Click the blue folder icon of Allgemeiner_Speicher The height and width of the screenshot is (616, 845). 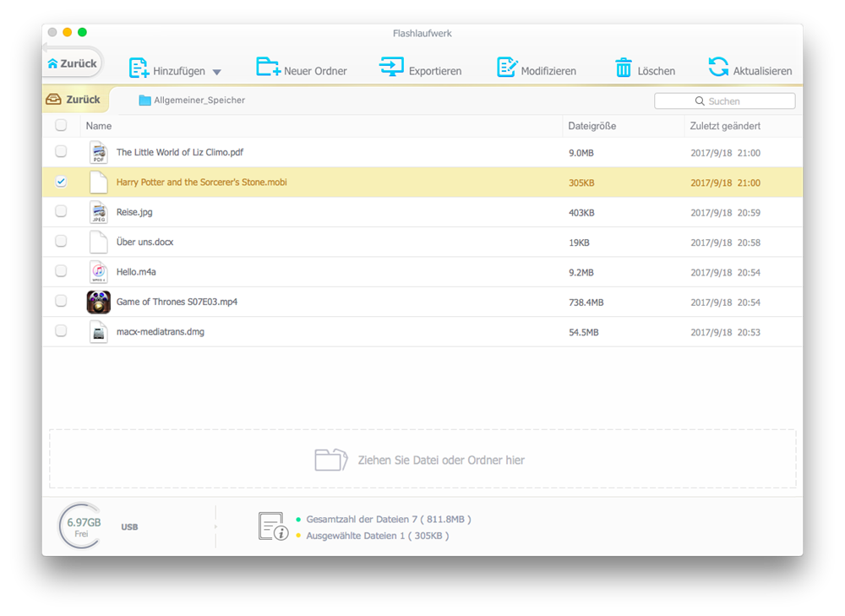tap(144, 101)
